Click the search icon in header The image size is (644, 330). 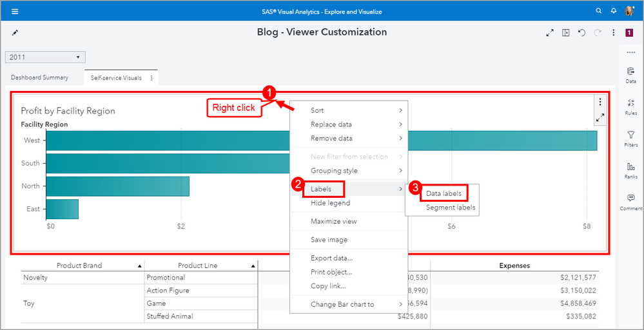[599, 11]
